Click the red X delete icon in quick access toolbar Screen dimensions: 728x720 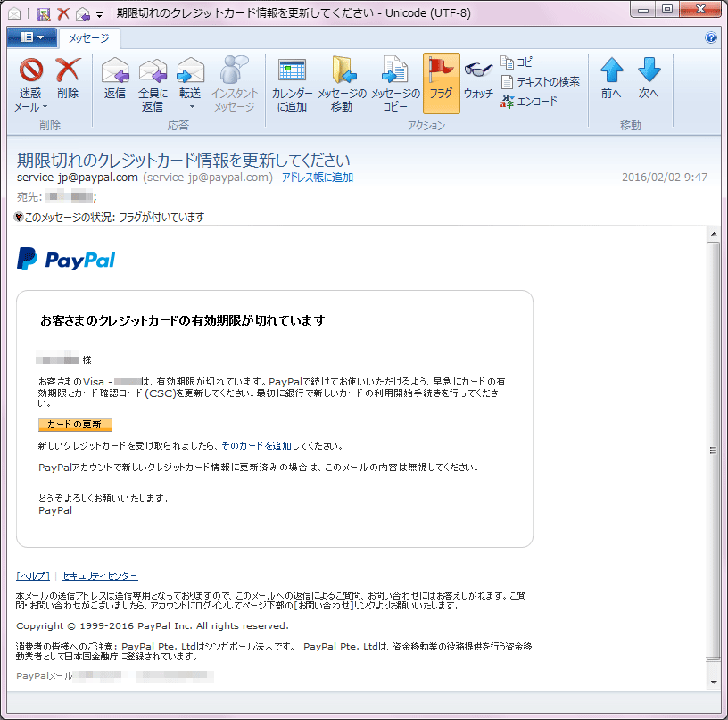[63, 14]
